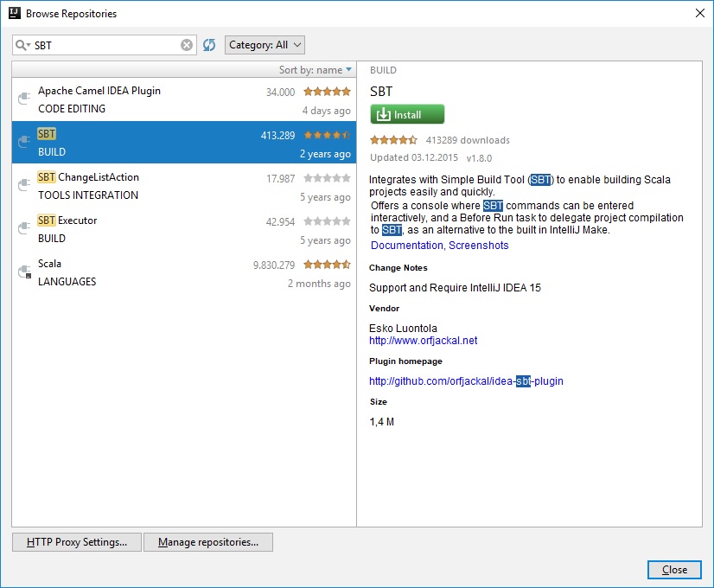This screenshot has width=714, height=588.
Task: Click plug icon of Apache Camel IDEA Plugin
Action: (x=24, y=98)
